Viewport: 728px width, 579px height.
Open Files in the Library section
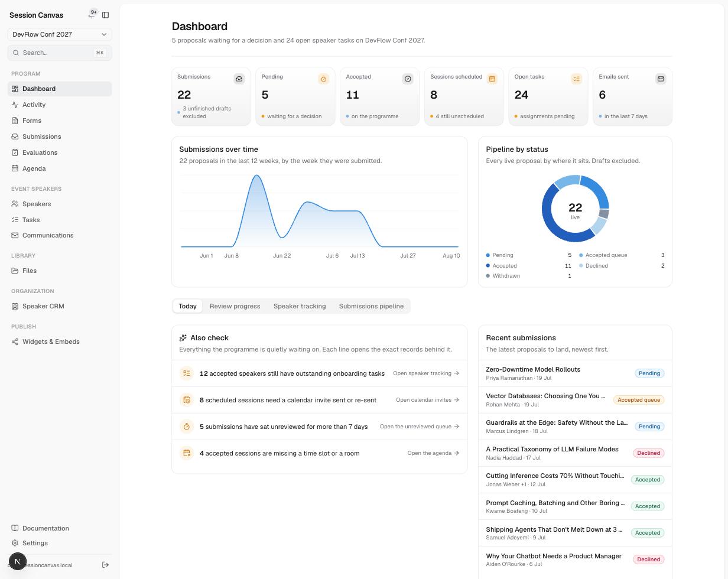60,271
